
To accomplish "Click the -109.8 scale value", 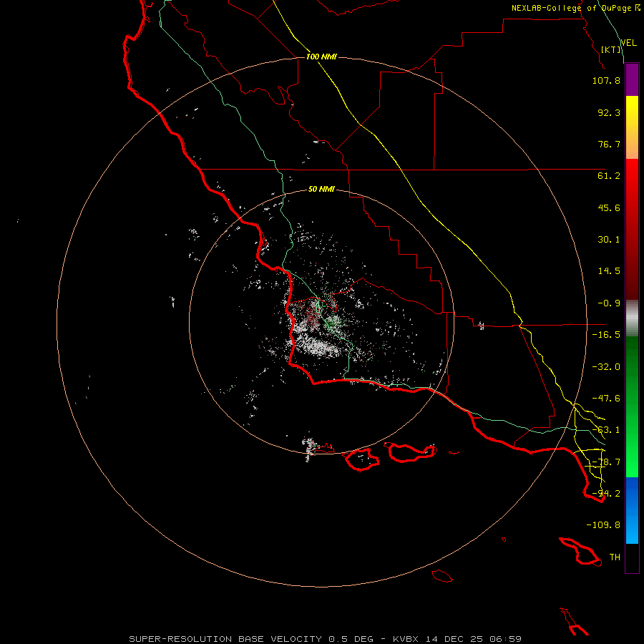I will click(603, 525).
